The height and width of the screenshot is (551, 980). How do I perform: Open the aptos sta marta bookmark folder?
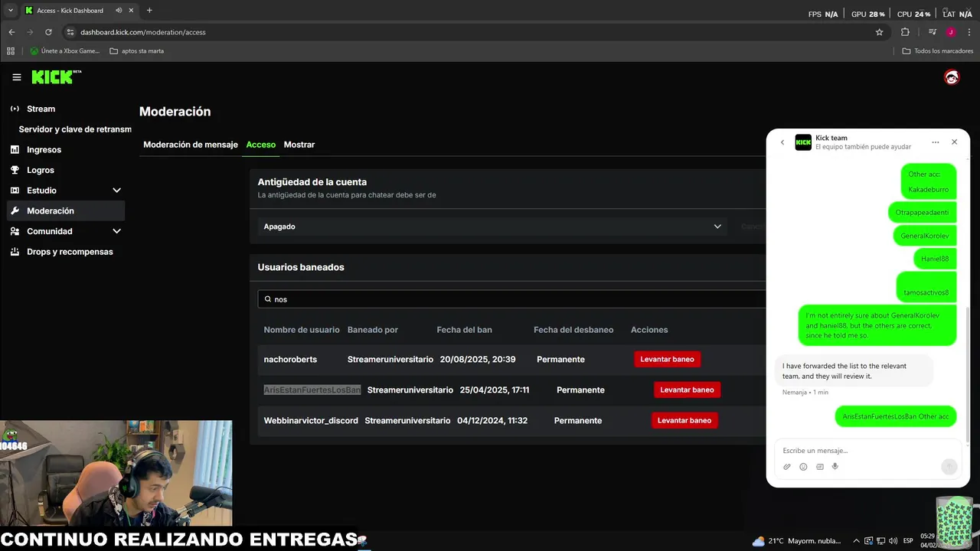tap(137, 51)
